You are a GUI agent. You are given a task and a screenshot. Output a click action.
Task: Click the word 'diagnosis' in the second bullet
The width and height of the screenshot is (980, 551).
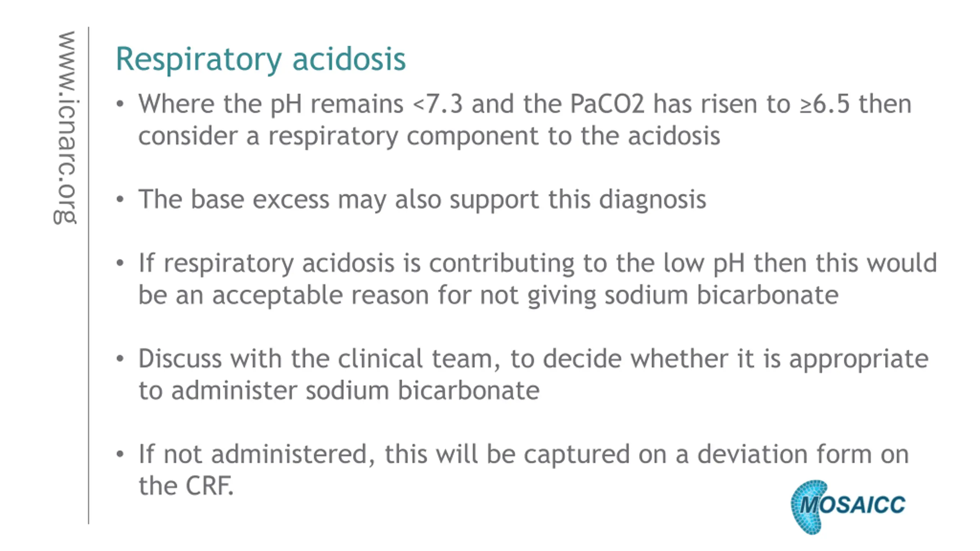pyautogui.click(x=653, y=200)
